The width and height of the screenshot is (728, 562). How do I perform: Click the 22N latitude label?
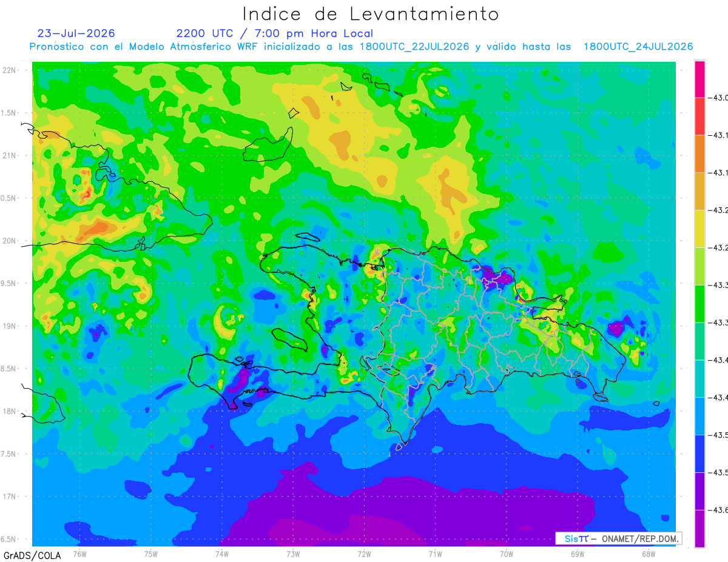[10, 70]
